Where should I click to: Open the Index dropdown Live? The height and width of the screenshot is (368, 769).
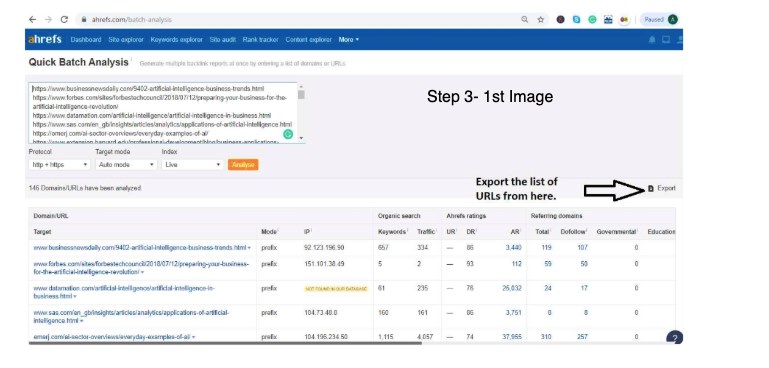tap(192, 165)
